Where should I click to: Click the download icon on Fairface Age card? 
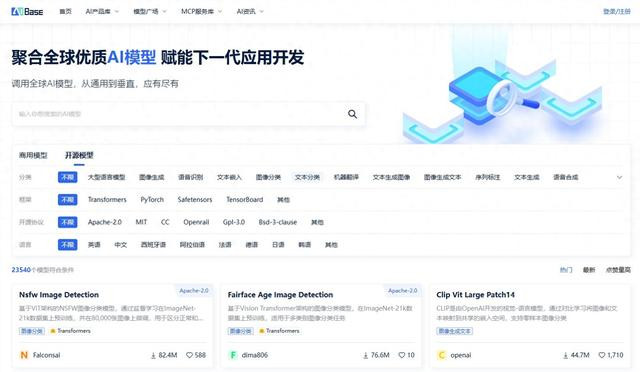click(366, 355)
